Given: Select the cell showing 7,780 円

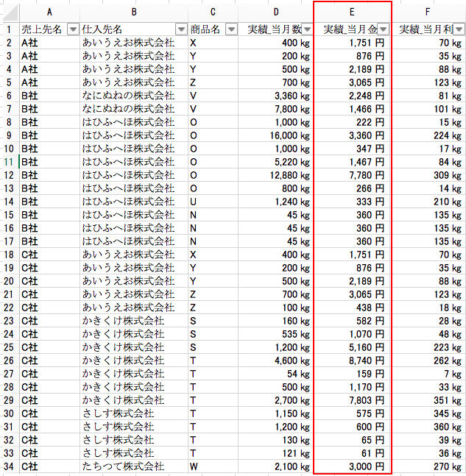Looking at the screenshot, I should click(x=352, y=175).
